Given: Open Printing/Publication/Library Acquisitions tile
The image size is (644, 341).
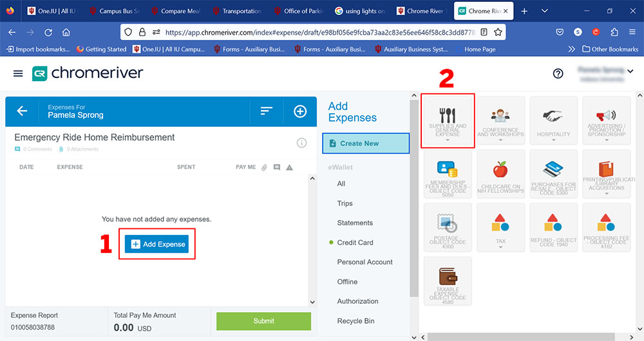Looking at the screenshot, I should tap(607, 174).
